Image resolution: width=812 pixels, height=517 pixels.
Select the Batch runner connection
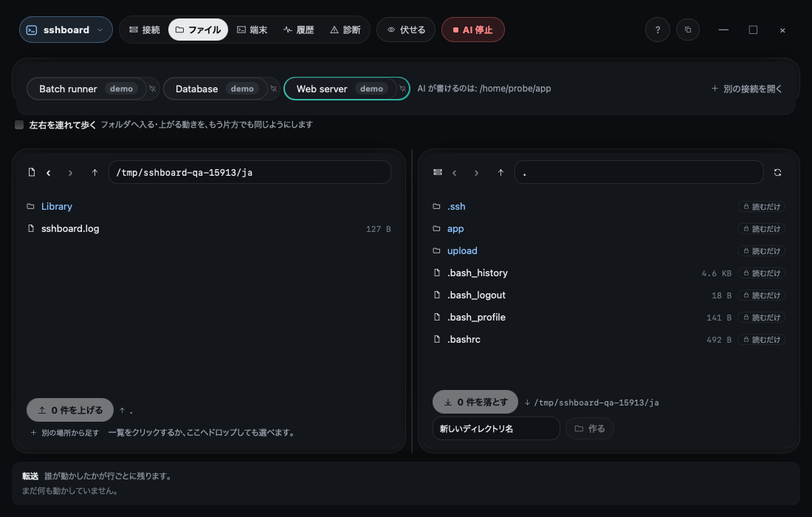86,89
